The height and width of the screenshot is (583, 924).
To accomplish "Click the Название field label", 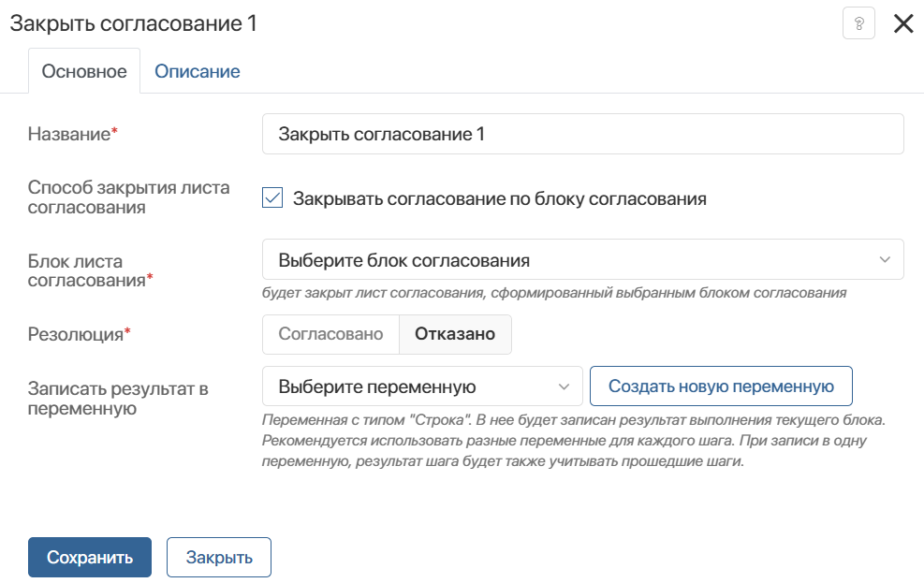I will tap(72, 134).
